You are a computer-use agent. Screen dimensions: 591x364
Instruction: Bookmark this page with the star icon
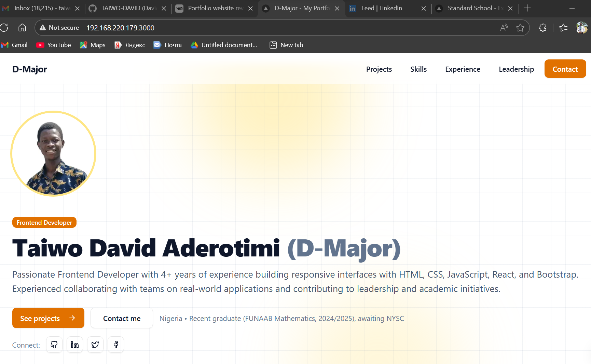tap(520, 28)
